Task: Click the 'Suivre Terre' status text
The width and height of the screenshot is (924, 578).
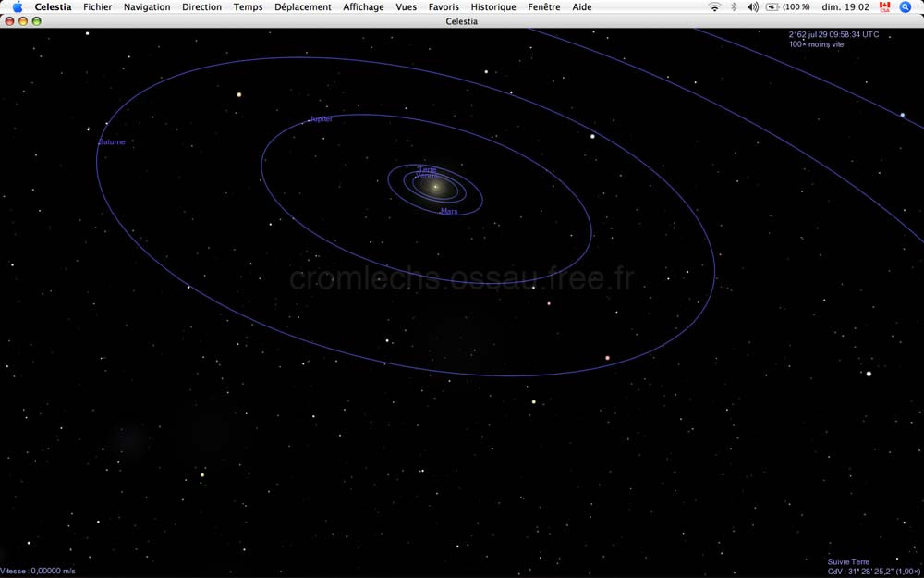Action: coord(848,561)
